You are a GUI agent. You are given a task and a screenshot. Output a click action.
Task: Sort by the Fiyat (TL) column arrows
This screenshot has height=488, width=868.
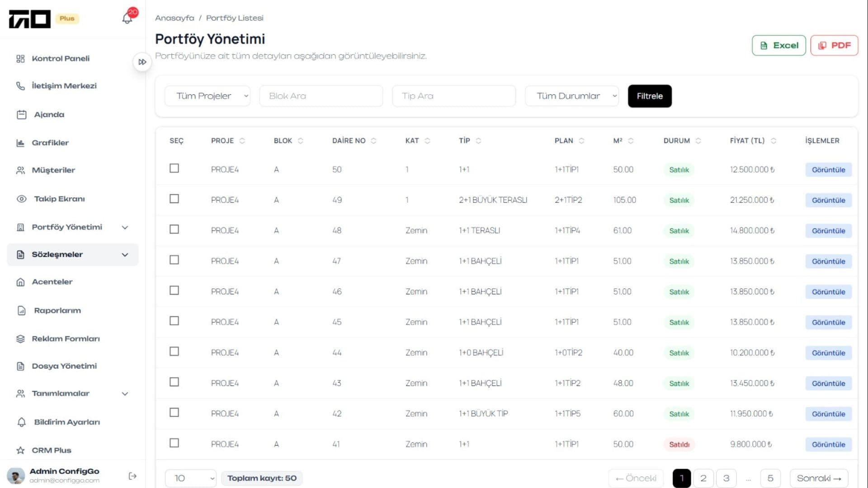[x=774, y=141]
